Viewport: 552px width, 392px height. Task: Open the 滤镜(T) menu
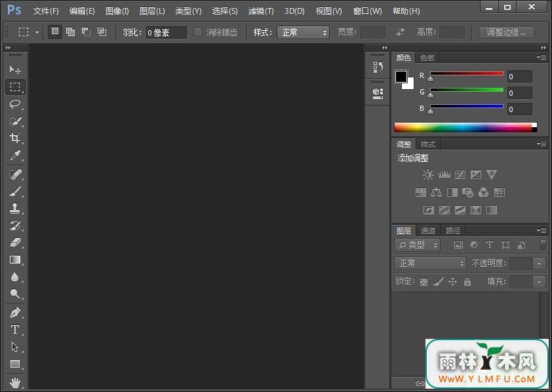pyautogui.click(x=261, y=11)
